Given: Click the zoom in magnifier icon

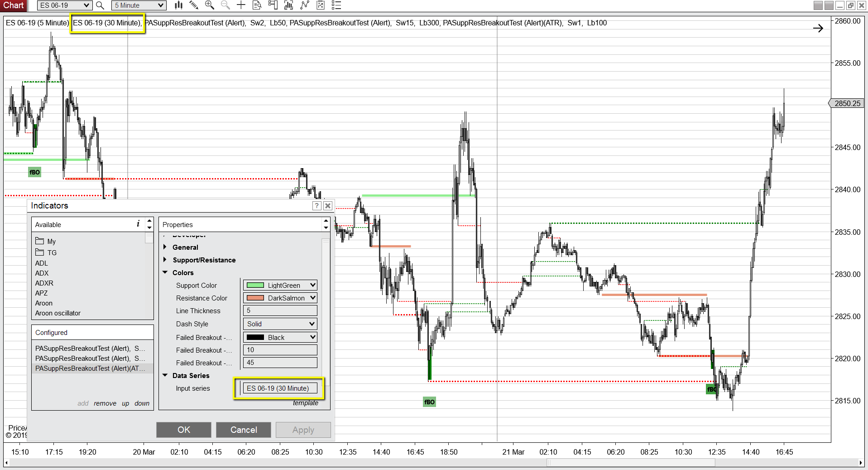Looking at the screenshot, I should pos(209,5).
